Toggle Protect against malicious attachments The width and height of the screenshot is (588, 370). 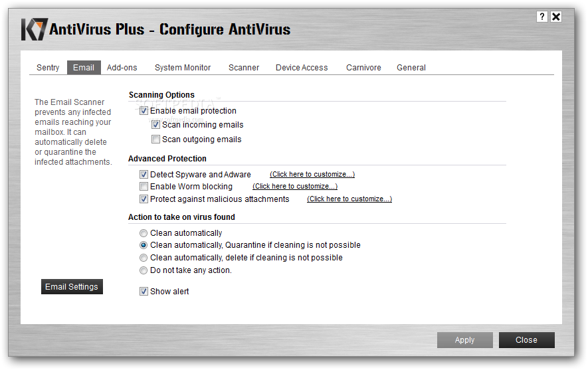point(144,199)
